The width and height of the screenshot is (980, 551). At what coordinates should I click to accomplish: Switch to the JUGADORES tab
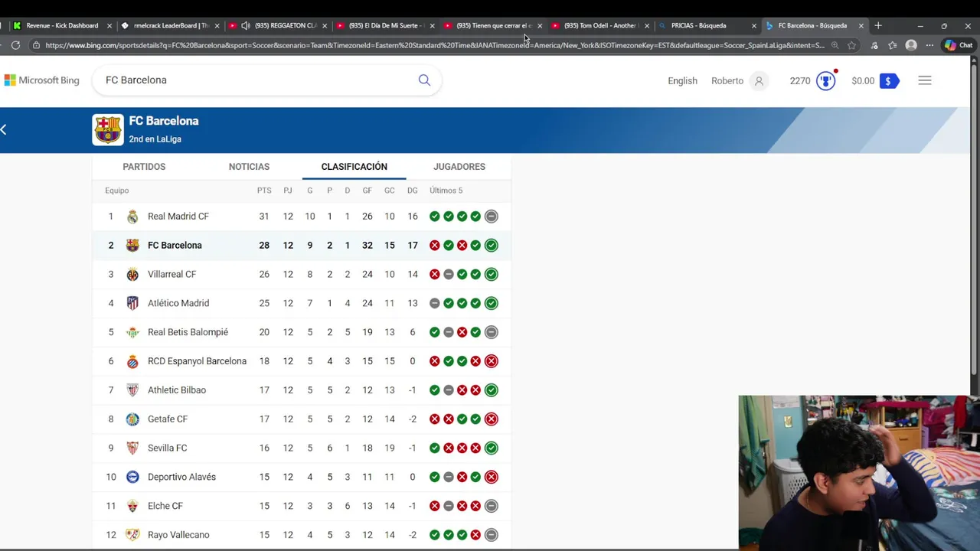[x=459, y=167]
